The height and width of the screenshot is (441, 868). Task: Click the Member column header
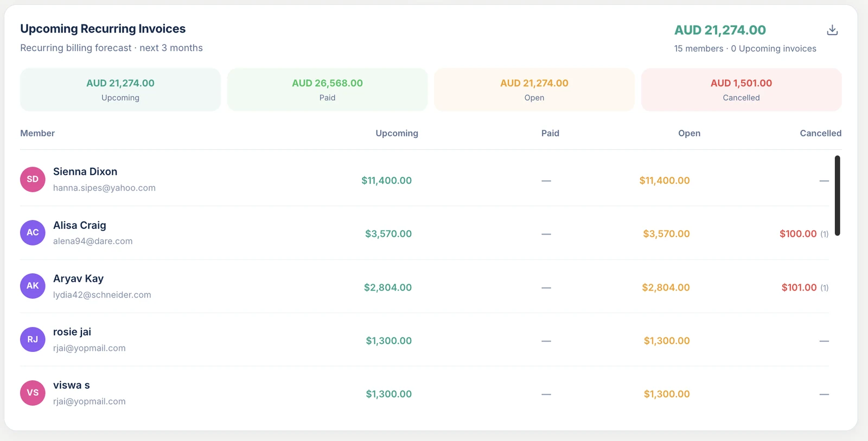(37, 133)
